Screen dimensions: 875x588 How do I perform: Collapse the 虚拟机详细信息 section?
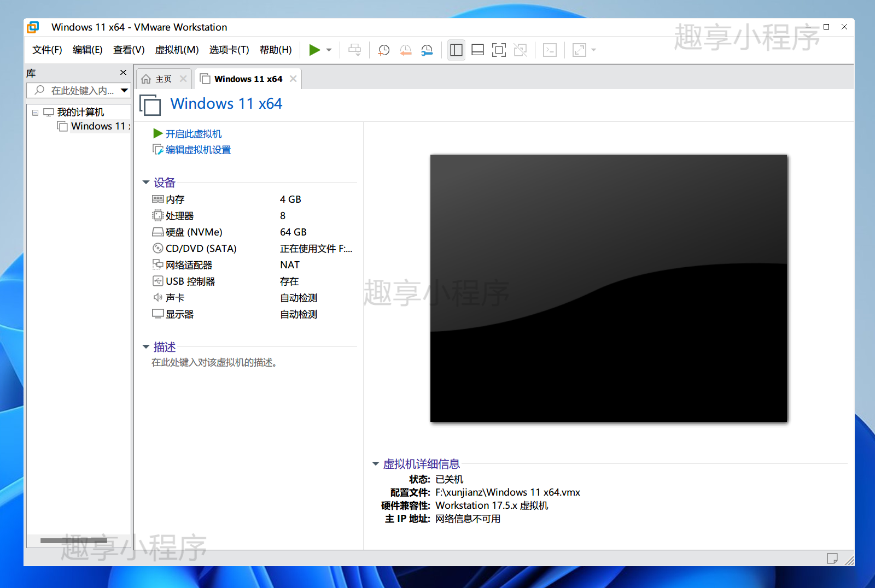[x=376, y=464]
